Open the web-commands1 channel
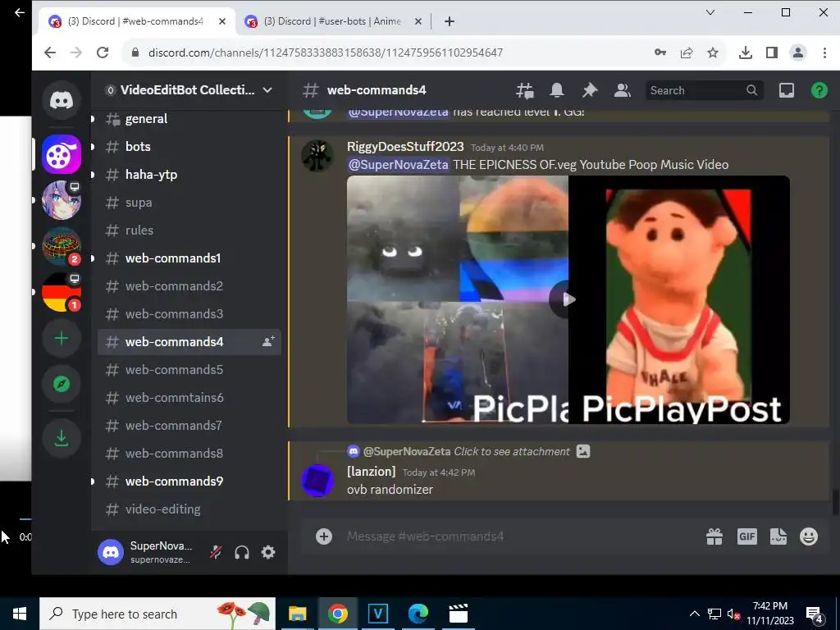Viewport: 840px width, 630px height. [189, 258]
